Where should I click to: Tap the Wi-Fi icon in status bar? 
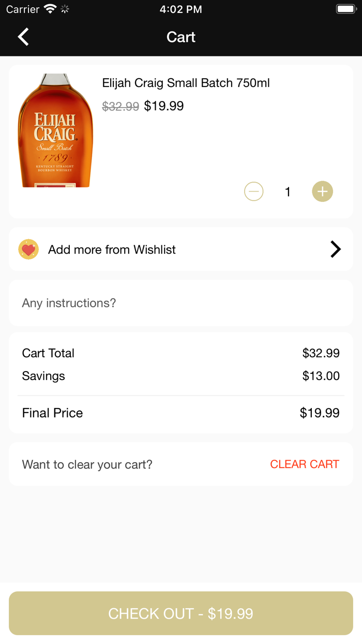point(50,9)
